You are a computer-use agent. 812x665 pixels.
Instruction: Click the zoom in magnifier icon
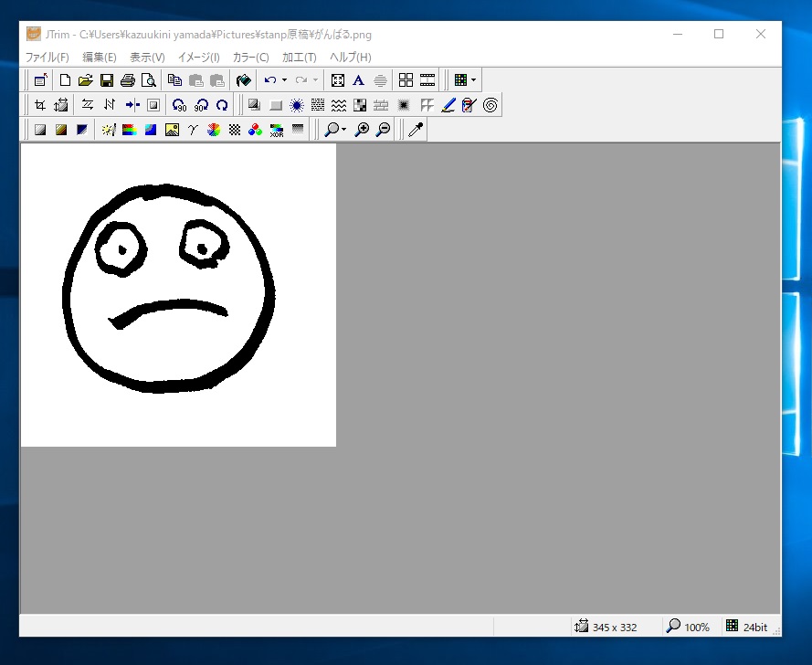tap(362, 130)
